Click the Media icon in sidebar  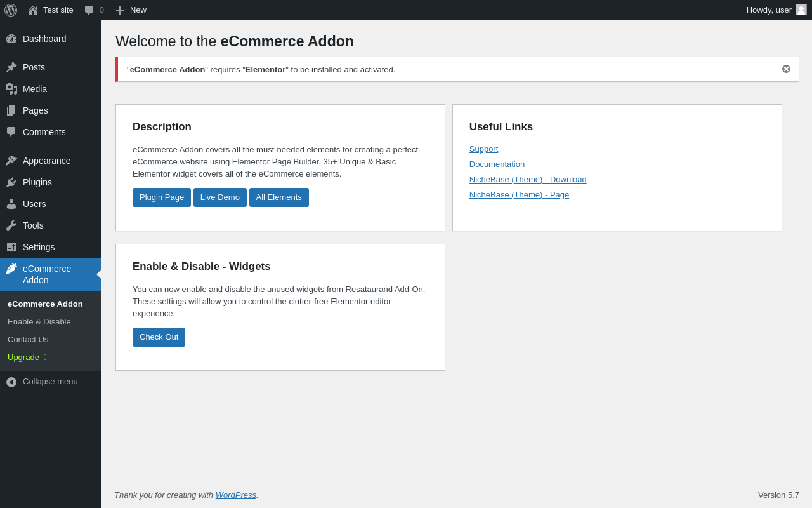pos(11,89)
